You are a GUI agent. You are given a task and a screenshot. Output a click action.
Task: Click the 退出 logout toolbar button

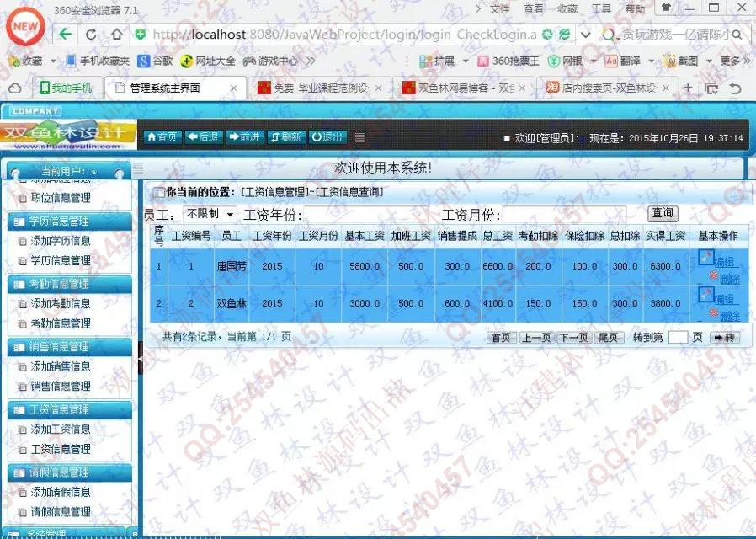click(327, 137)
